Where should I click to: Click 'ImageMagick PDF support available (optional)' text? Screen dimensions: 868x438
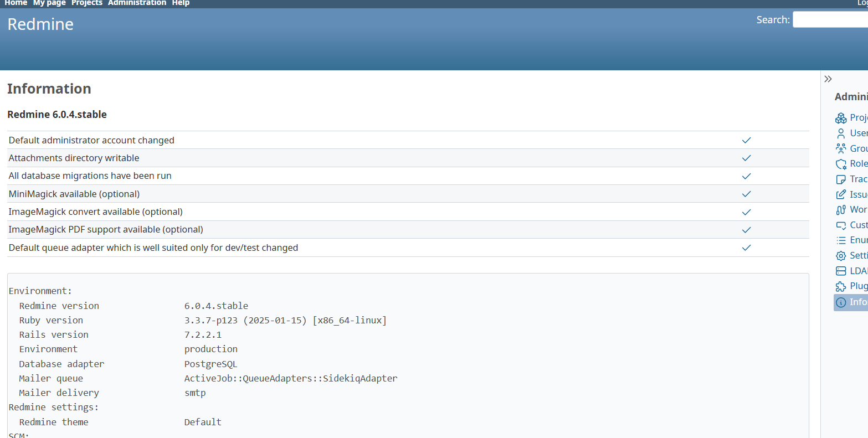pos(106,229)
